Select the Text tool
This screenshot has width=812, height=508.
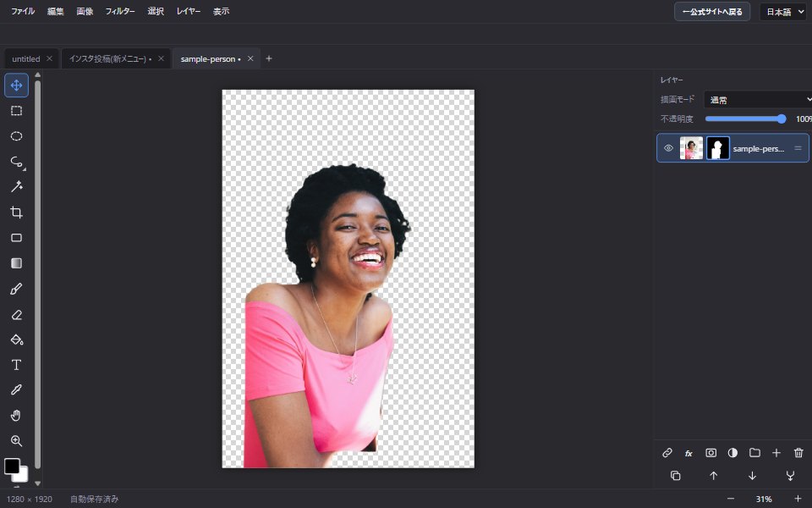(17, 365)
